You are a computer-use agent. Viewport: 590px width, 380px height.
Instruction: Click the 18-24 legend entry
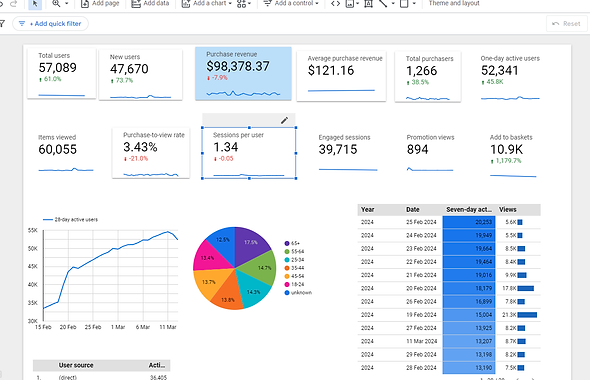point(295,285)
